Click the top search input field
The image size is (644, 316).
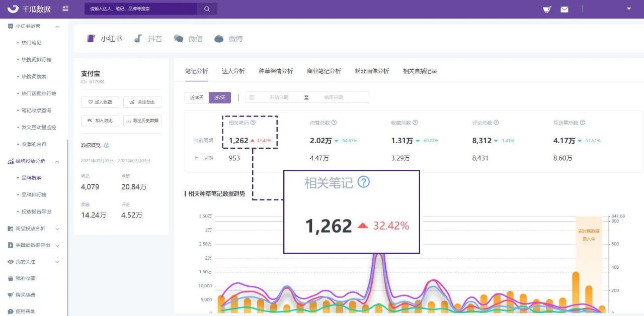pyautogui.click(x=141, y=9)
